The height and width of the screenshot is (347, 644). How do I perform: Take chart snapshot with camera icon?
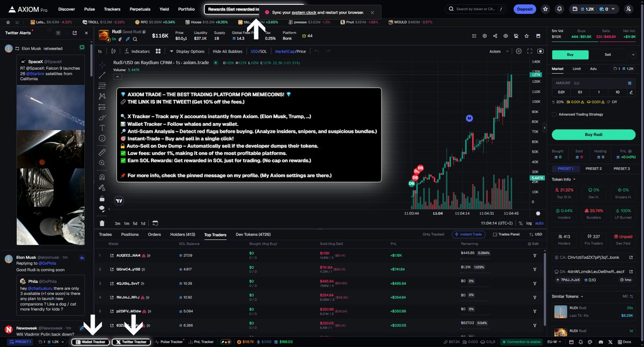(540, 52)
